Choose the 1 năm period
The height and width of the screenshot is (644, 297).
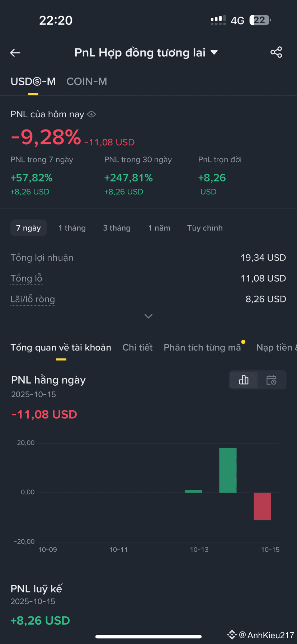click(x=159, y=228)
